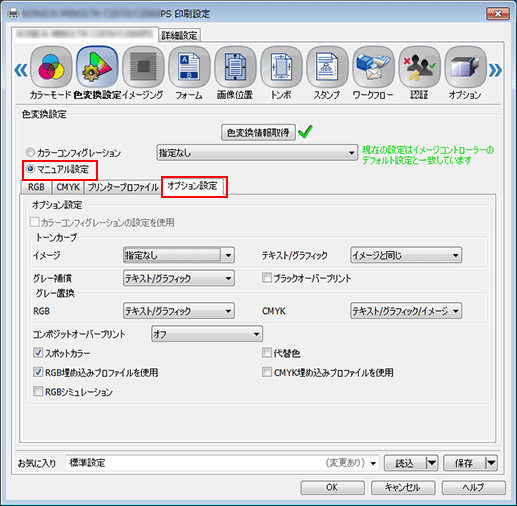The width and height of the screenshot is (517, 506).
Task: Switch to the CMYK tab
Action: (68, 187)
